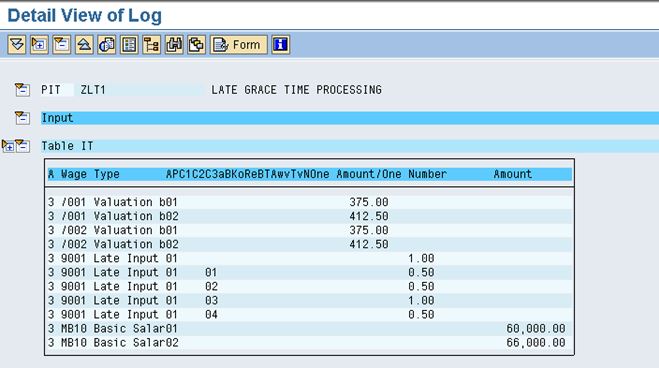Image resolution: width=659 pixels, height=368 pixels.
Task: Click the PIT operation text
Action: pyautogui.click(x=51, y=90)
